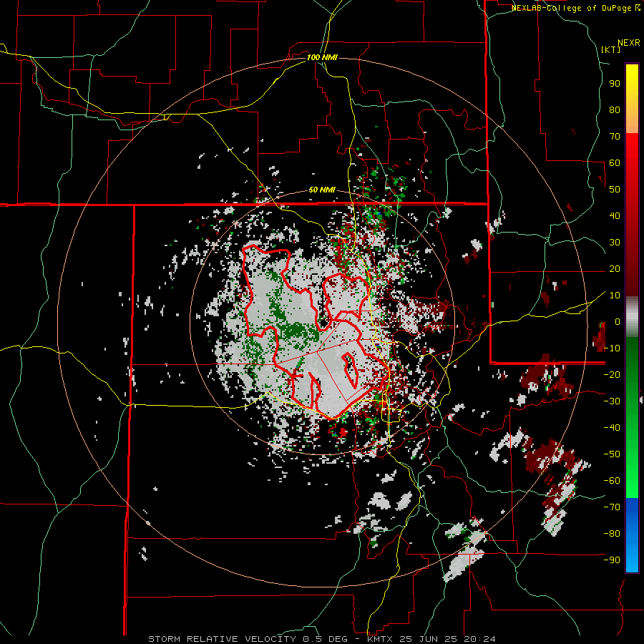Select the "60" value on velocity scale

click(x=615, y=163)
